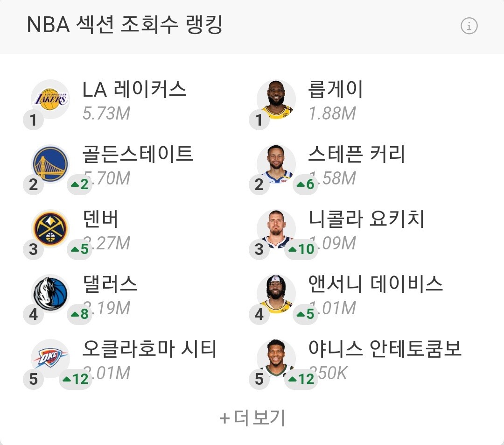The height and width of the screenshot is (445, 504).
Task: Click the info icon in header
Action: [x=469, y=26]
